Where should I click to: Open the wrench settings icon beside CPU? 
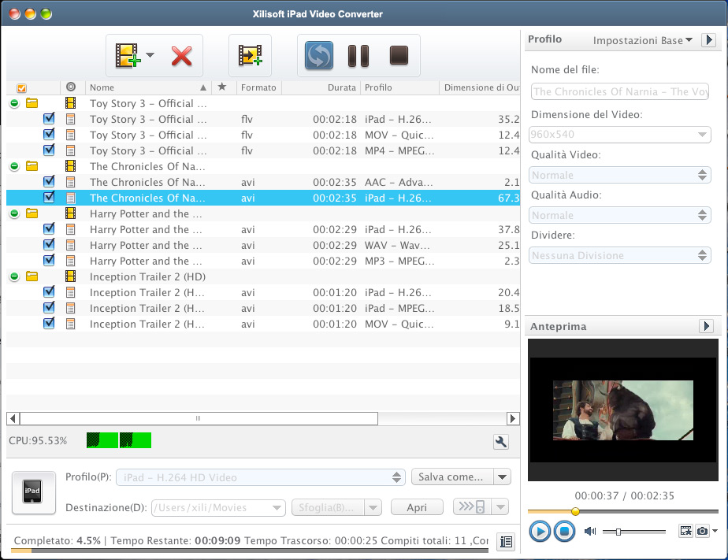(500, 442)
